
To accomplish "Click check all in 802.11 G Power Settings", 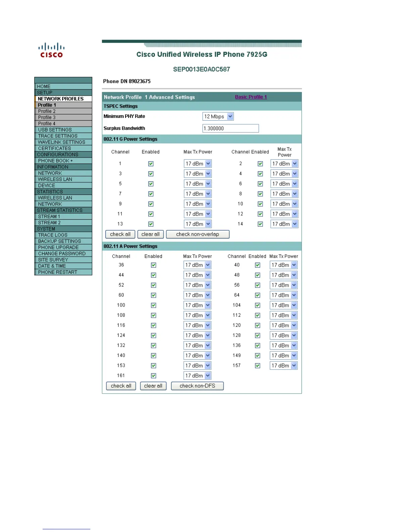I will pos(120,234).
